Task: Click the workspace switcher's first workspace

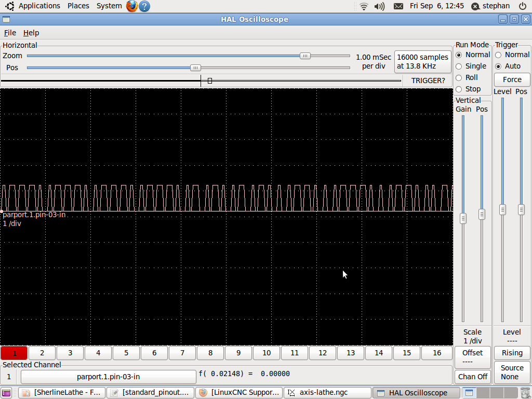Action: (x=469, y=393)
